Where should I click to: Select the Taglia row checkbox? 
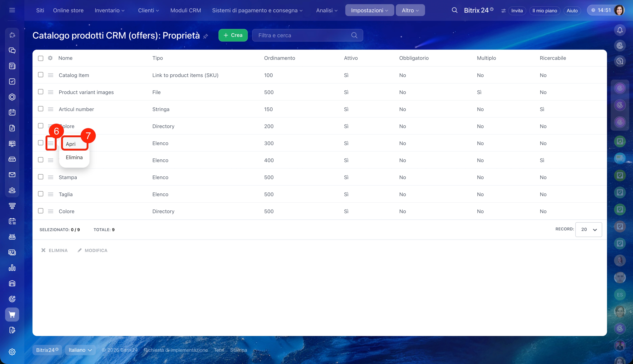coord(41,194)
